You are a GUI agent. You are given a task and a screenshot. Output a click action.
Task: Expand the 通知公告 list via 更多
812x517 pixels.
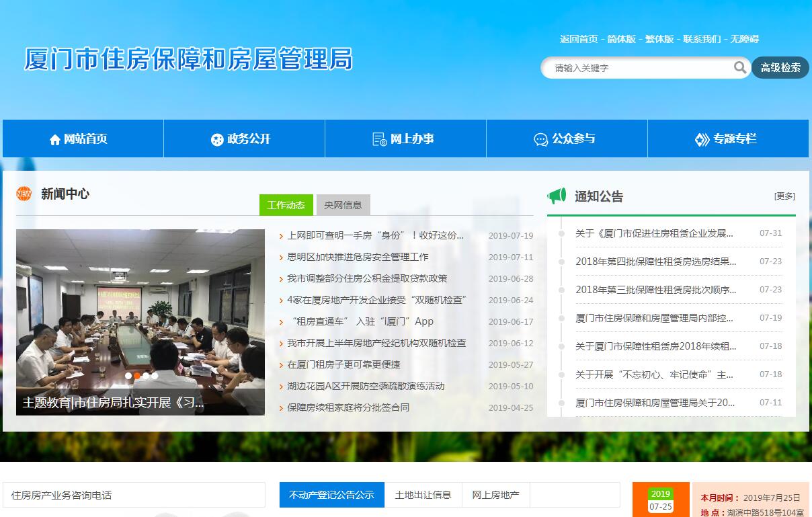tap(784, 196)
